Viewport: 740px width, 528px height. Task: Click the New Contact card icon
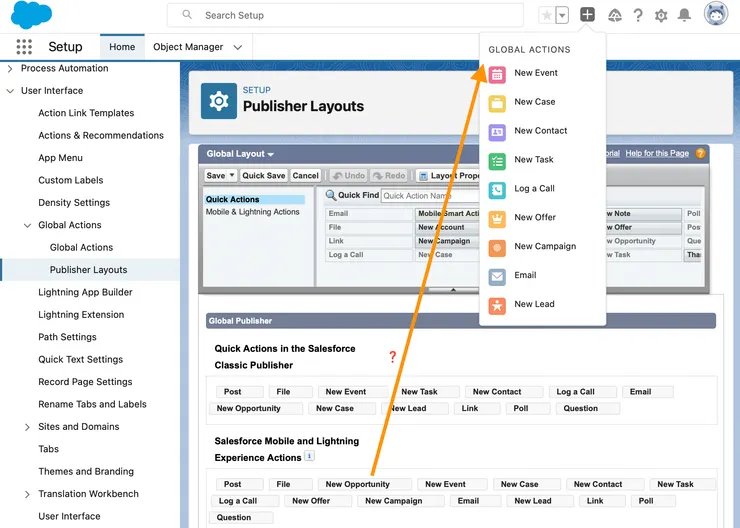(497, 132)
